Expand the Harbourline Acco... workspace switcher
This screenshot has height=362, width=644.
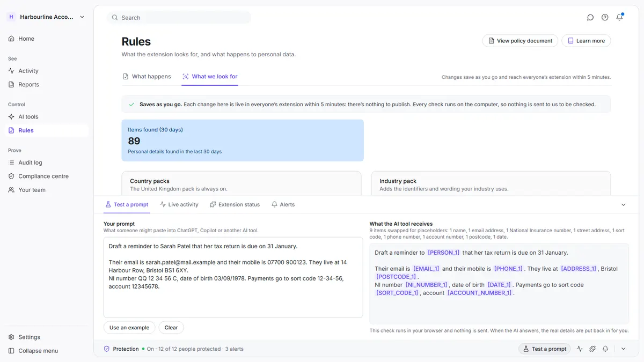[47, 17]
